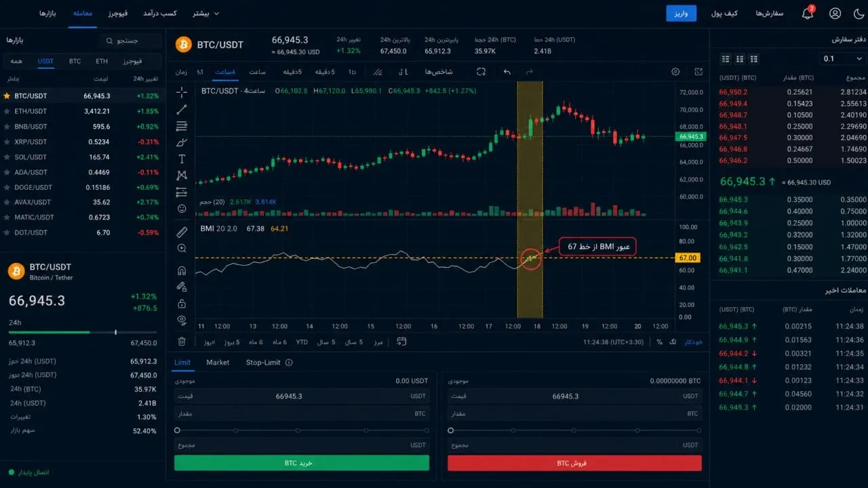
Task: Select the text annotation tool
Action: pyautogui.click(x=182, y=159)
